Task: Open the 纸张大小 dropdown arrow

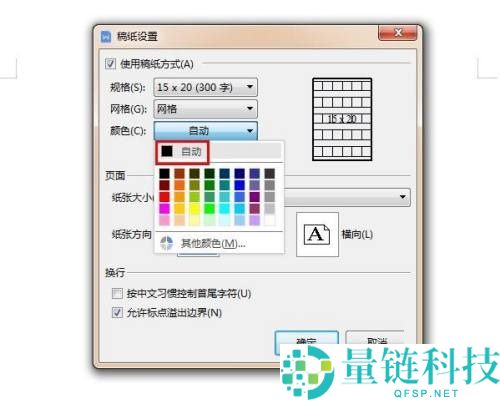Action: click(x=403, y=197)
